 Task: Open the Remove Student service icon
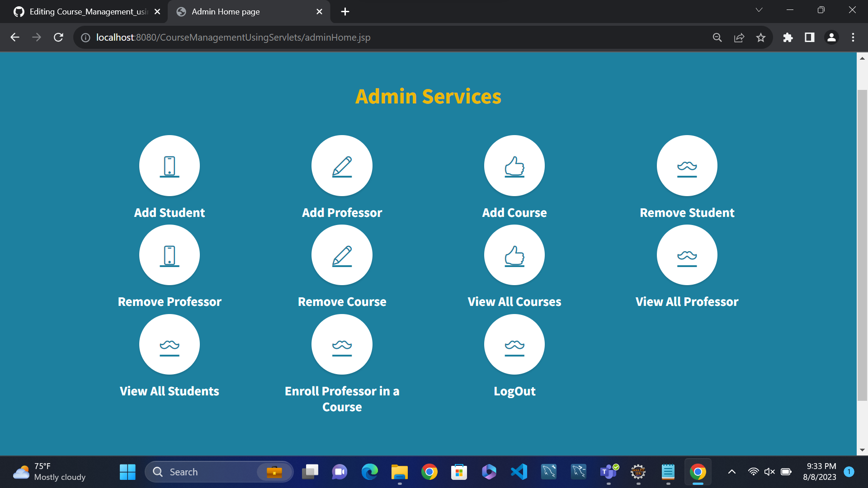point(687,165)
